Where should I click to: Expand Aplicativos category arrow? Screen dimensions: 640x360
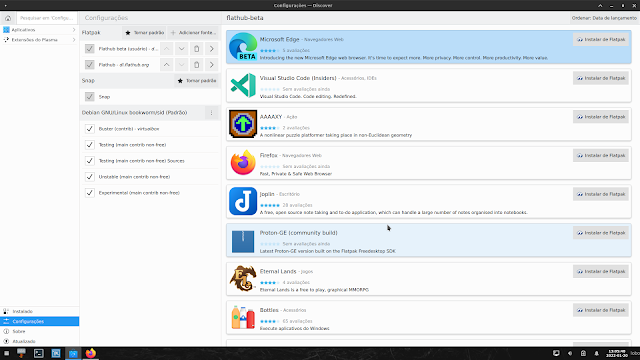74,30
